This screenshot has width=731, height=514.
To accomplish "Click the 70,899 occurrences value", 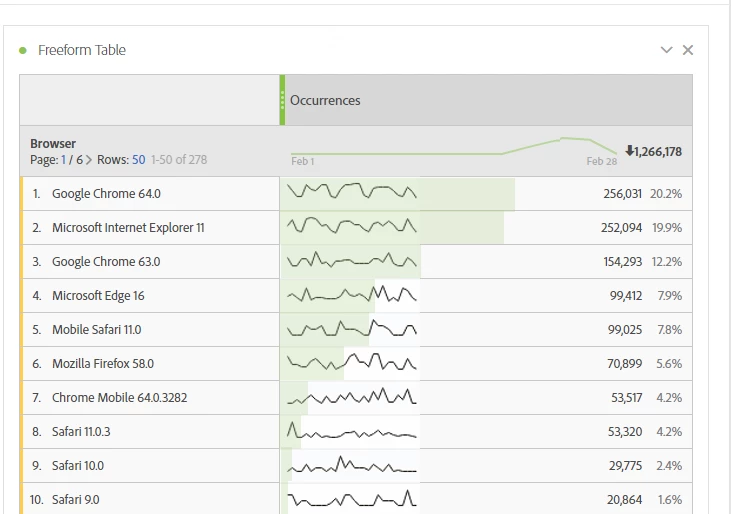I will (624, 363).
